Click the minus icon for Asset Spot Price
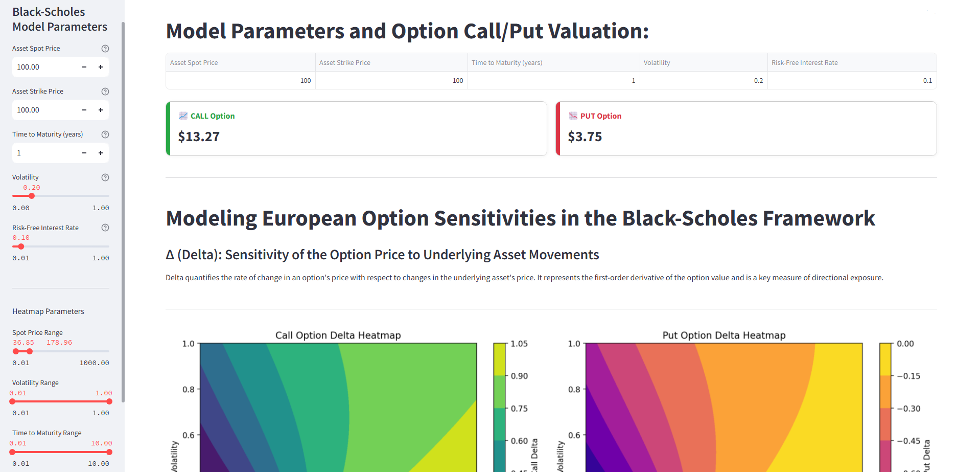Image resolution: width=980 pixels, height=472 pixels. click(84, 67)
